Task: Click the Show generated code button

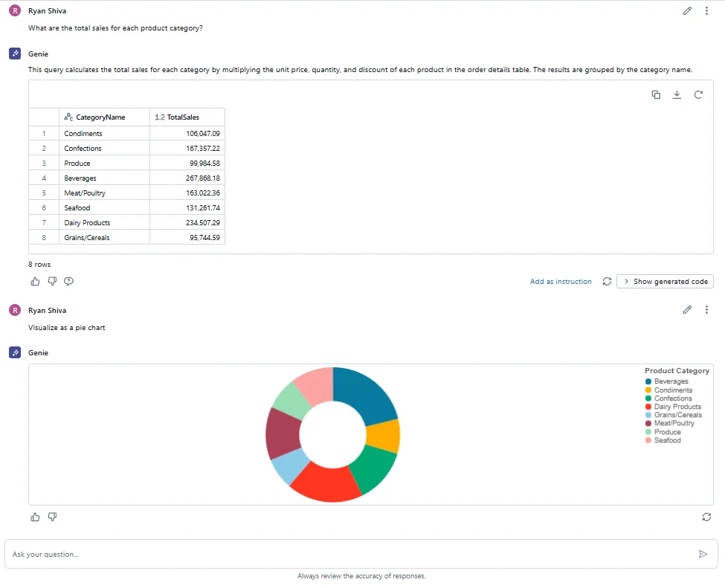Action: [664, 281]
